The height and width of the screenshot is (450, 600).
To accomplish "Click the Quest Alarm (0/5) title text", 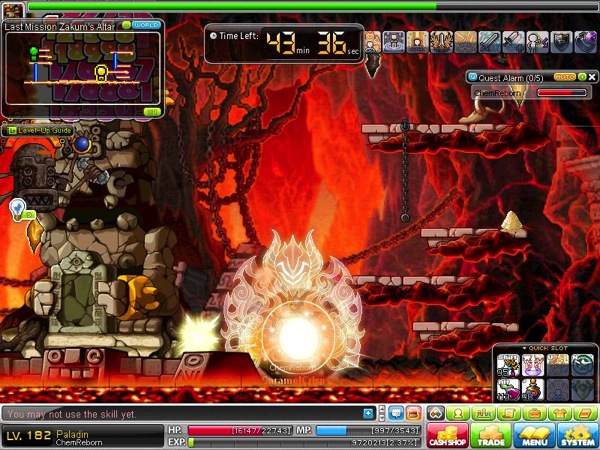I will click(511, 78).
